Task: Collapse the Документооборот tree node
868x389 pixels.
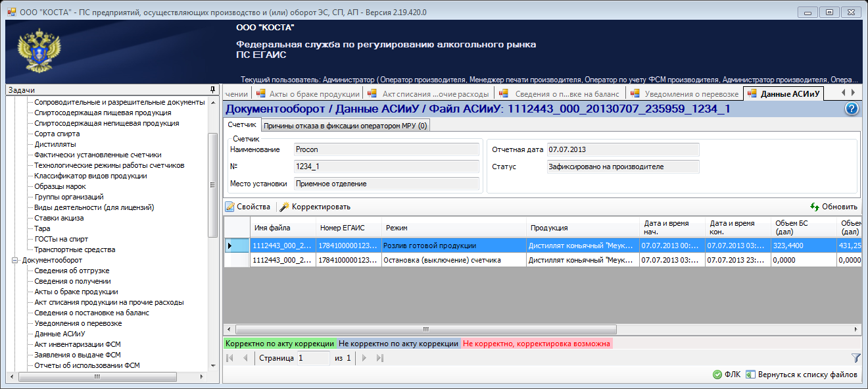Action: pyautogui.click(x=15, y=260)
